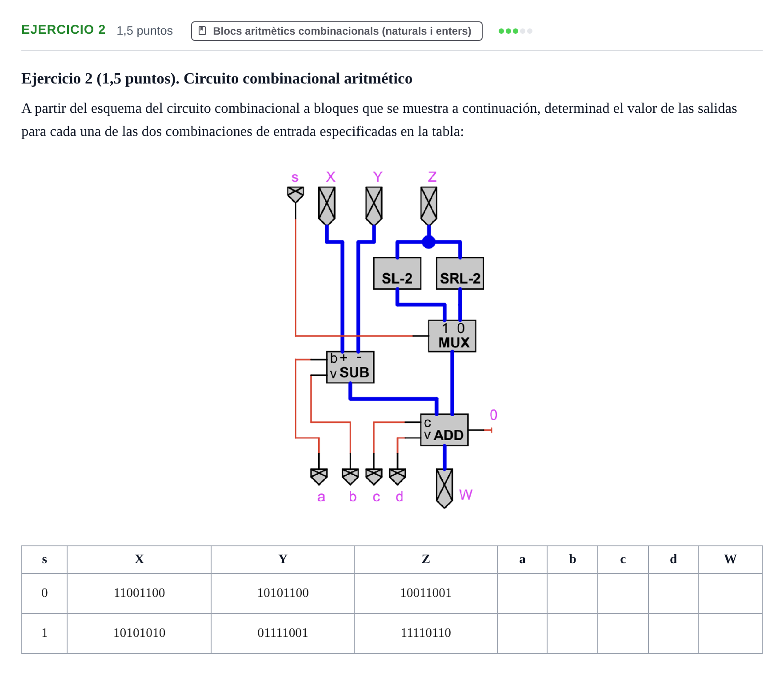
Task: Select the SUB subtractor block
Action: [x=350, y=367]
